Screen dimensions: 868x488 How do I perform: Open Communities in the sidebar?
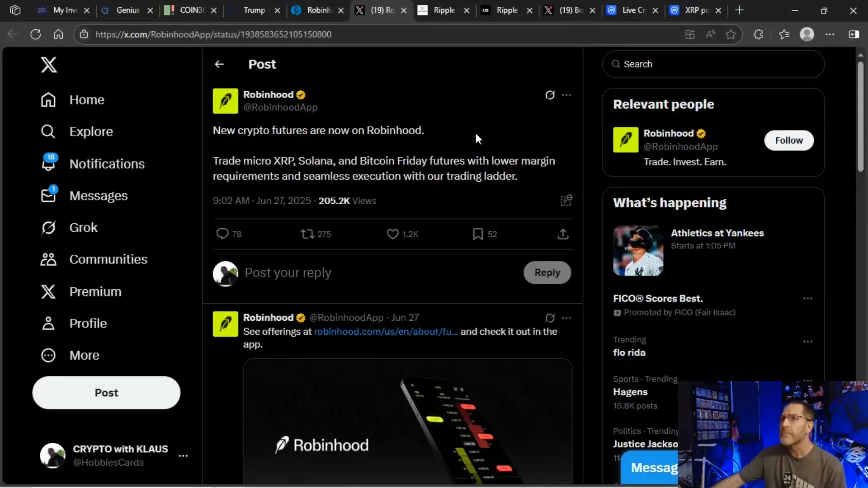[94, 259]
